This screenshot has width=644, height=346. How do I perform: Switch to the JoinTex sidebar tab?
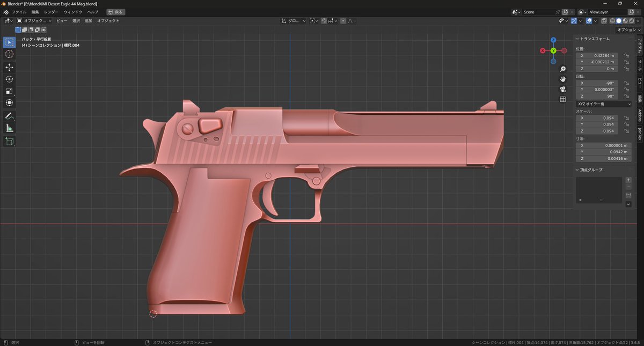tap(640, 133)
